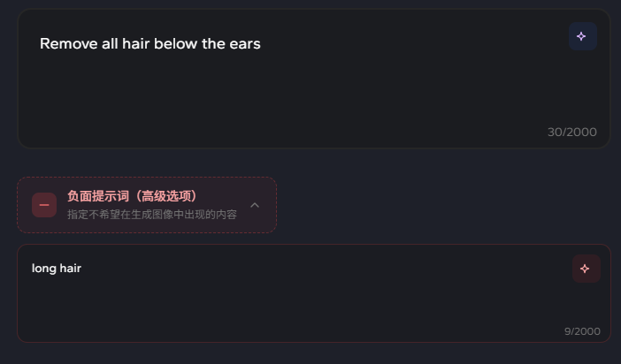Image resolution: width=621 pixels, height=364 pixels.
Task: Click the word "long" in negative prompt
Action: 43,268
